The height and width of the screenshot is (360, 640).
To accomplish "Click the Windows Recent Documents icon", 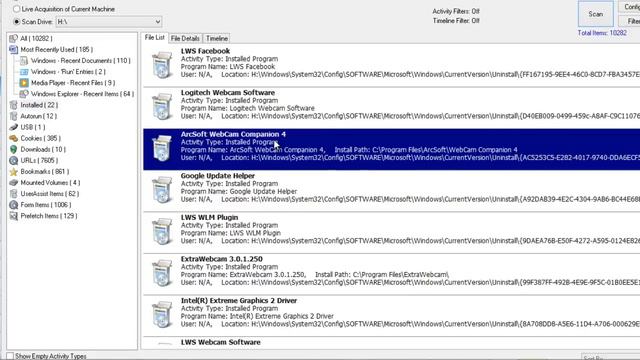I will pyautogui.click(x=24, y=60).
